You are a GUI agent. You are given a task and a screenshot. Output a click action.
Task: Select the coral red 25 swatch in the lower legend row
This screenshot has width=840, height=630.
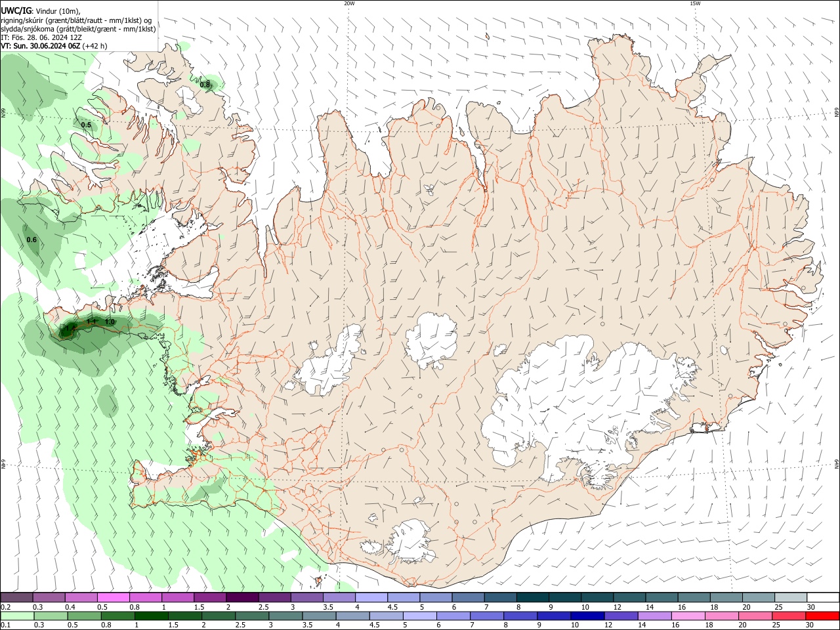tap(789, 616)
